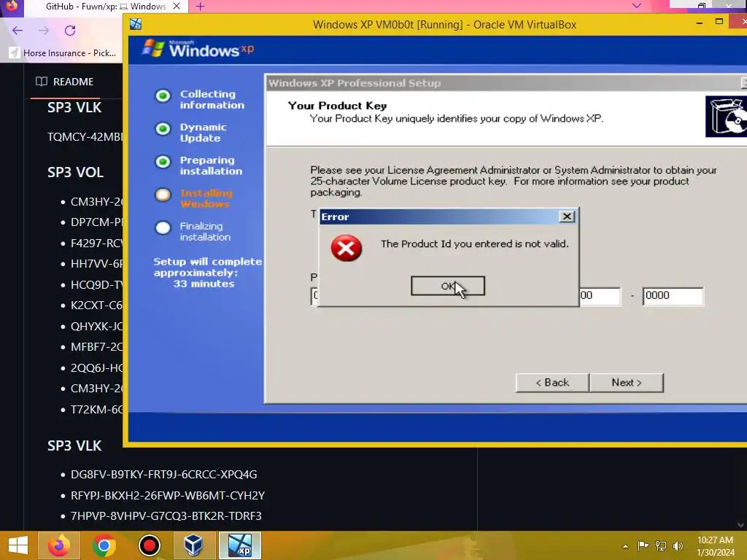Image resolution: width=747 pixels, height=560 pixels.
Task: Click the key starting F4297
Action: pos(97,244)
